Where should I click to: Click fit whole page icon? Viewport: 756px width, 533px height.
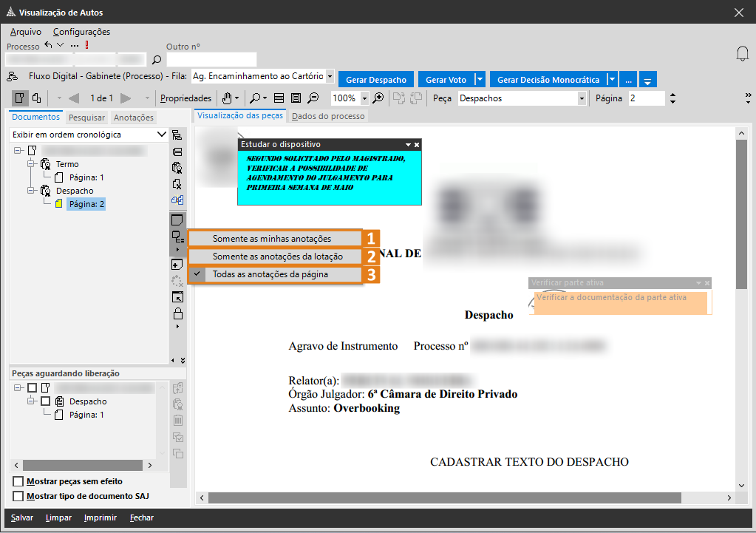[296, 98]
